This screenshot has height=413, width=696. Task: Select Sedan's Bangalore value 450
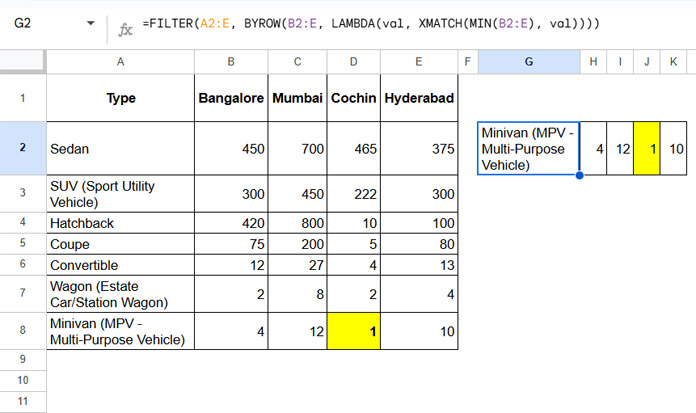231,148
